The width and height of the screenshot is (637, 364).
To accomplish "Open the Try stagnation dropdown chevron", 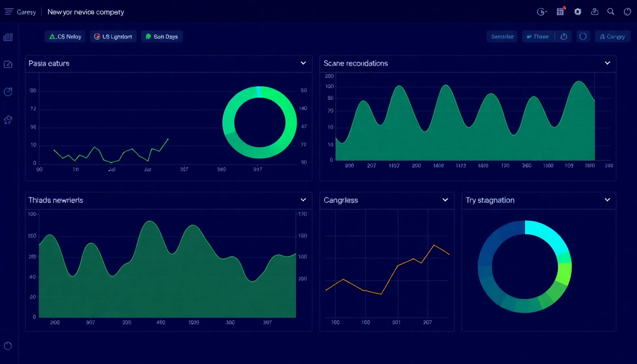I will [x=607, y=200].
